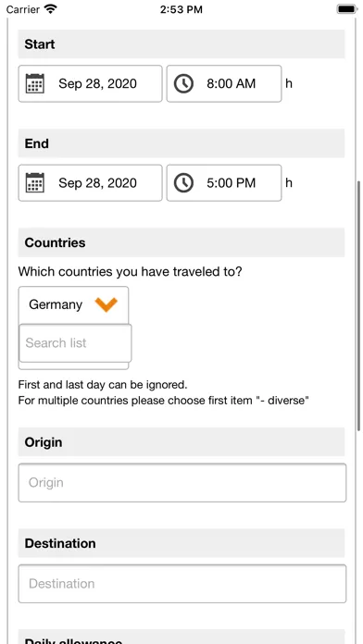Tap the Start time clock icon

coord(183,83)
